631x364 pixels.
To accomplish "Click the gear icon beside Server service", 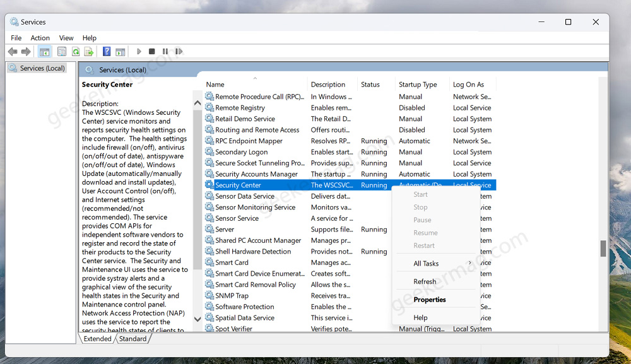I will (x=209, y=229).
